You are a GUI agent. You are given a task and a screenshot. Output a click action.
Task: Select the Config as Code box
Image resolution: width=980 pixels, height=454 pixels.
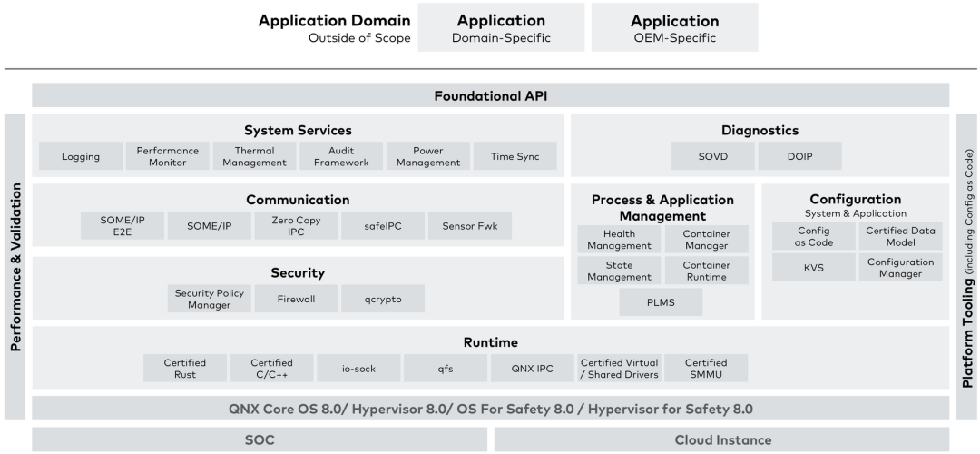pyautogui.click(x=814, y=236)
